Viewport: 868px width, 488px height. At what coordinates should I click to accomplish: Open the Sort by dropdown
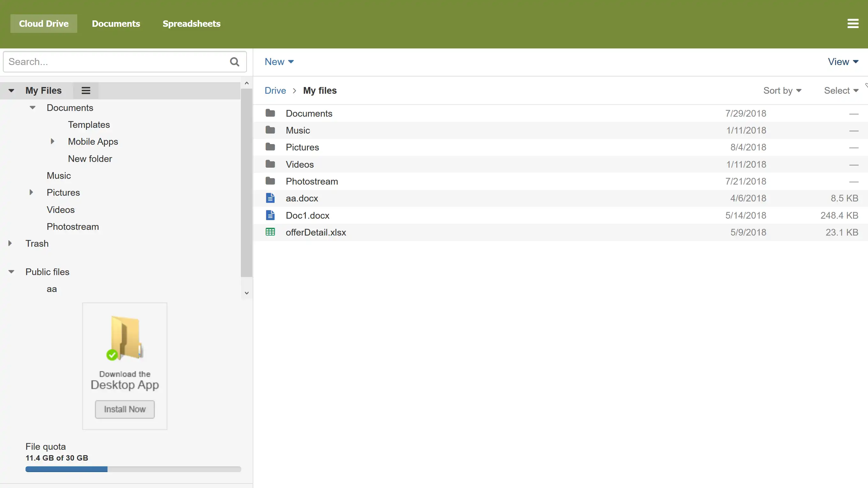click(782, 91)
